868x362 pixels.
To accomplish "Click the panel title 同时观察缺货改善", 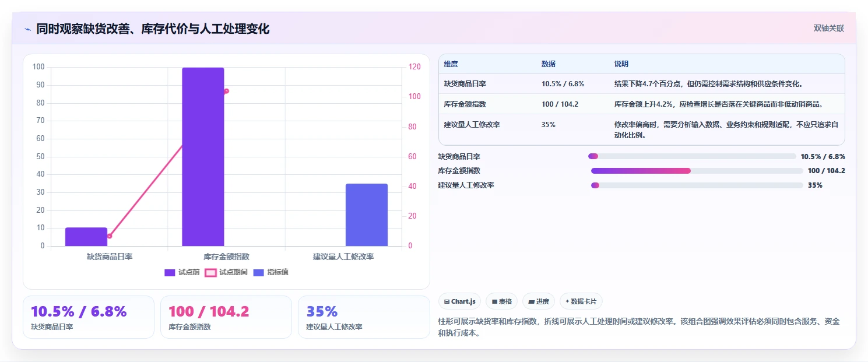I will click(153, 29).
